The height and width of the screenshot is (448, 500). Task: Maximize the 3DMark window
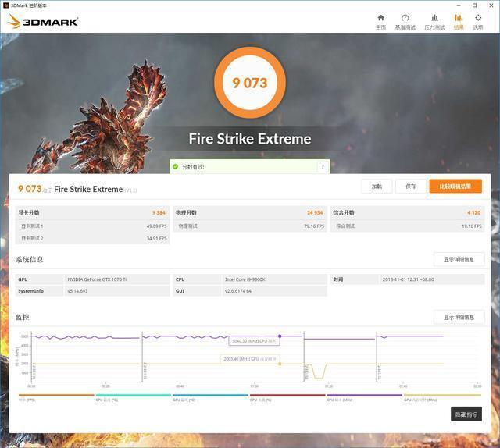474,5
